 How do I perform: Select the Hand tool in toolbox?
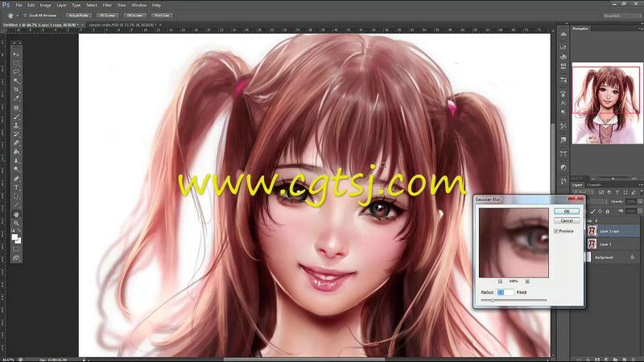pos(16,215)
